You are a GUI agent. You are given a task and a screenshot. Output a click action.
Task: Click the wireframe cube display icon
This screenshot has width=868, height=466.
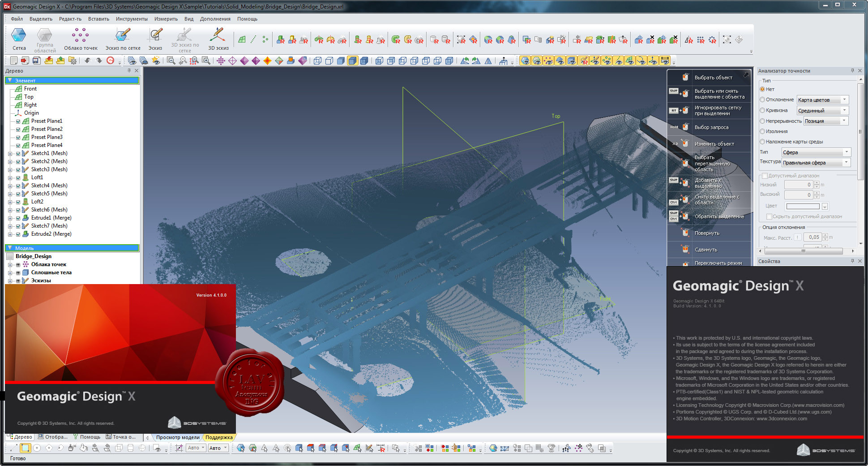click(317, 60)
